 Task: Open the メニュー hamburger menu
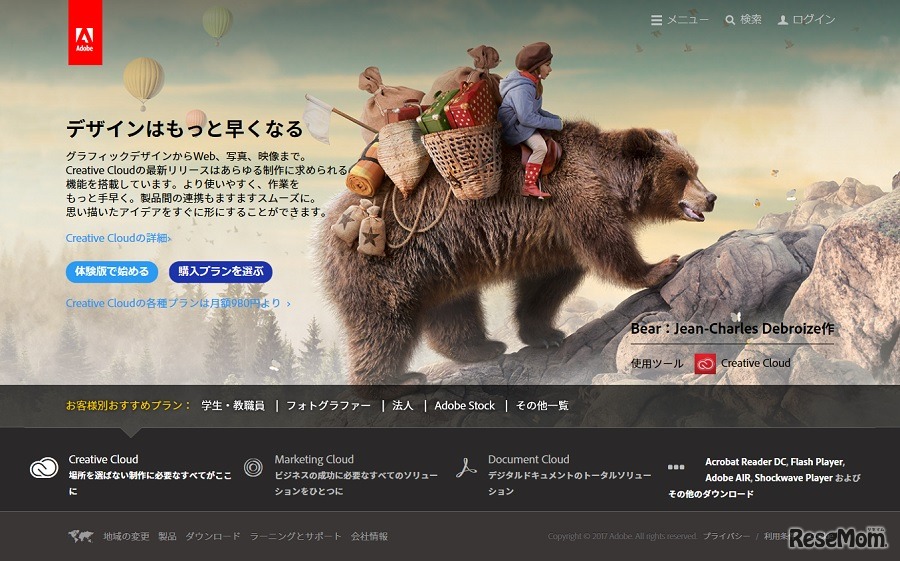pyautogui.click(x=680, y=20)
